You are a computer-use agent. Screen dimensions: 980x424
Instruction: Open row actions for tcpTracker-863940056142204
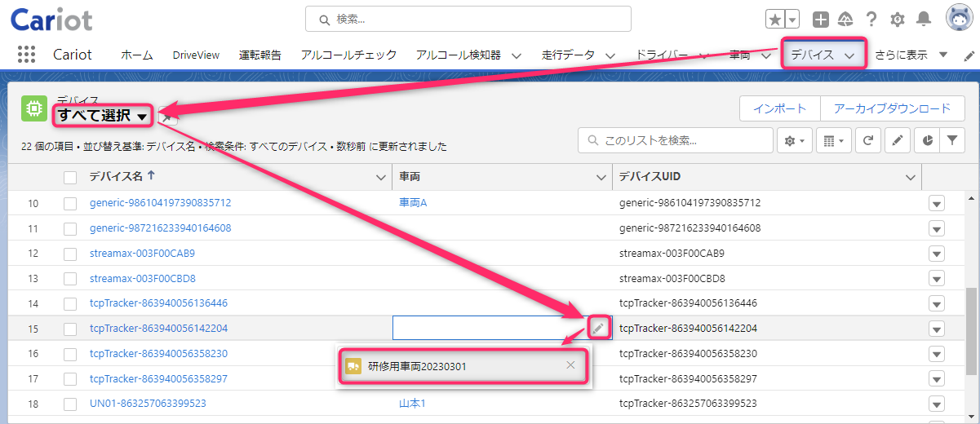click(x=937, y=329)
